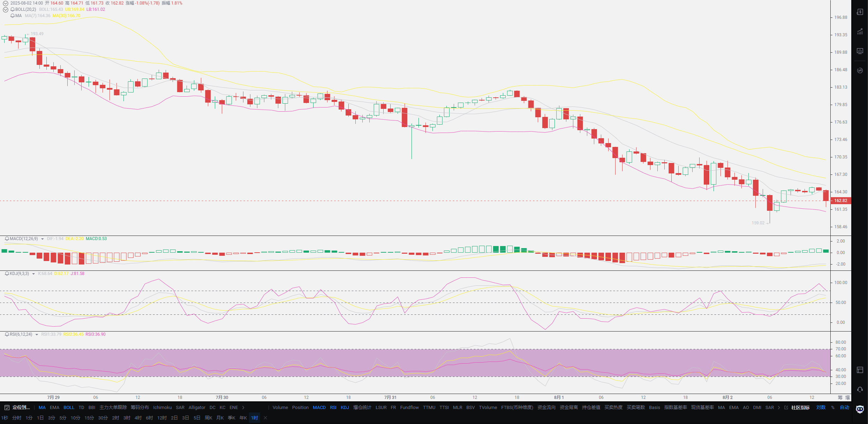The image size is (868, 424).
Task: Click the BOLL alert bell icon
Action: coord(13,9)
